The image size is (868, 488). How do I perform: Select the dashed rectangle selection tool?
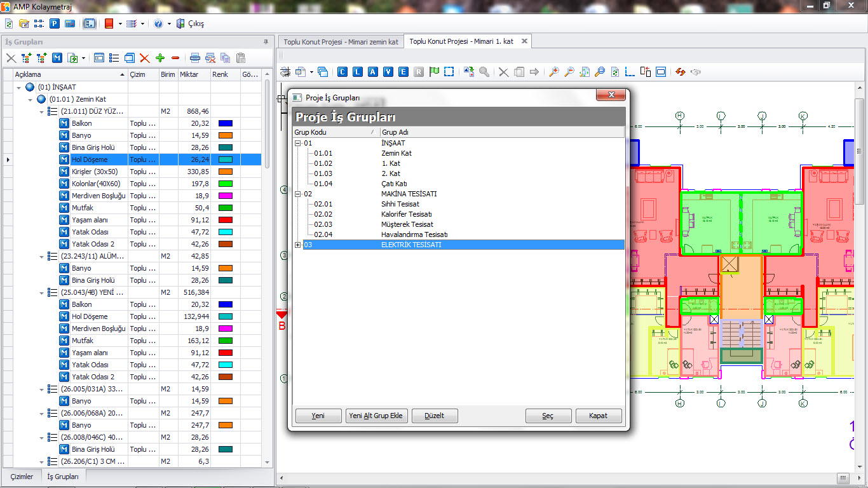pyautogui.click(x=449, y=72)
